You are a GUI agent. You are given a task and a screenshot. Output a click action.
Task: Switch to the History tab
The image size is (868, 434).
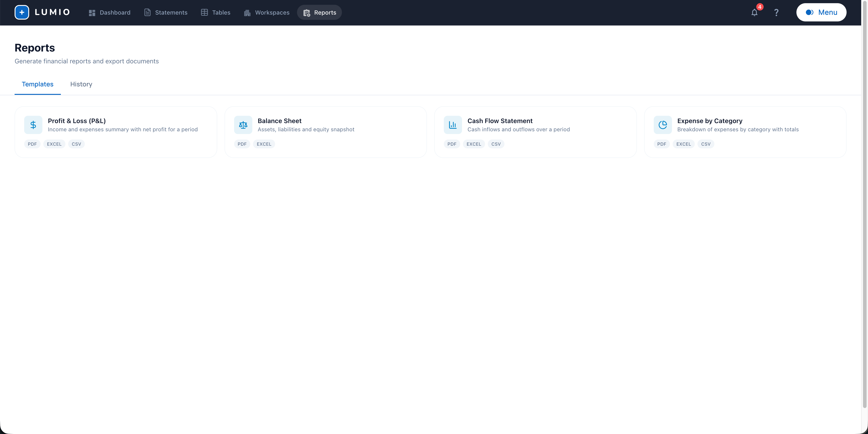pos(81,84)
